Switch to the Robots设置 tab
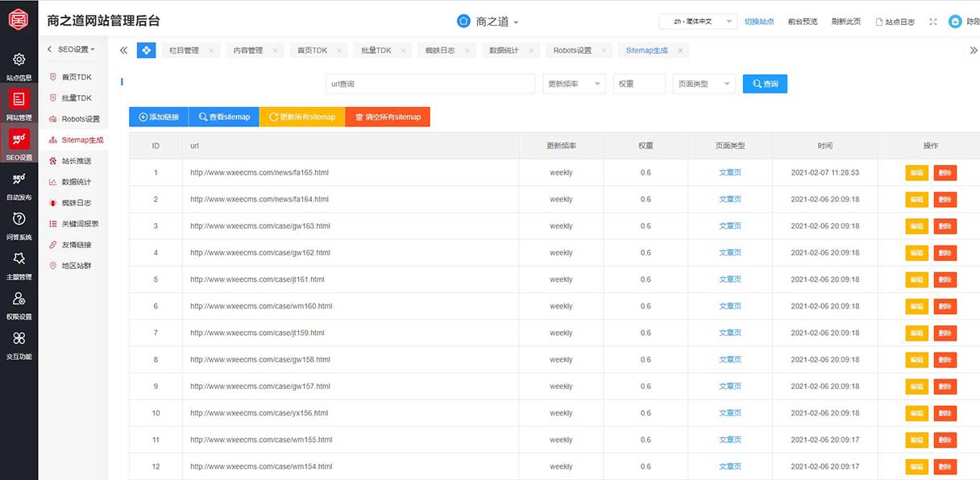This screenshot has height=480, width=980. [x=572, y=51]
